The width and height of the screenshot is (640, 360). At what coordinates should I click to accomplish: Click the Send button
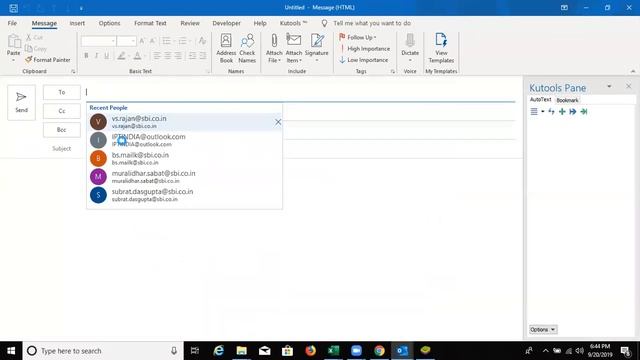21,102
